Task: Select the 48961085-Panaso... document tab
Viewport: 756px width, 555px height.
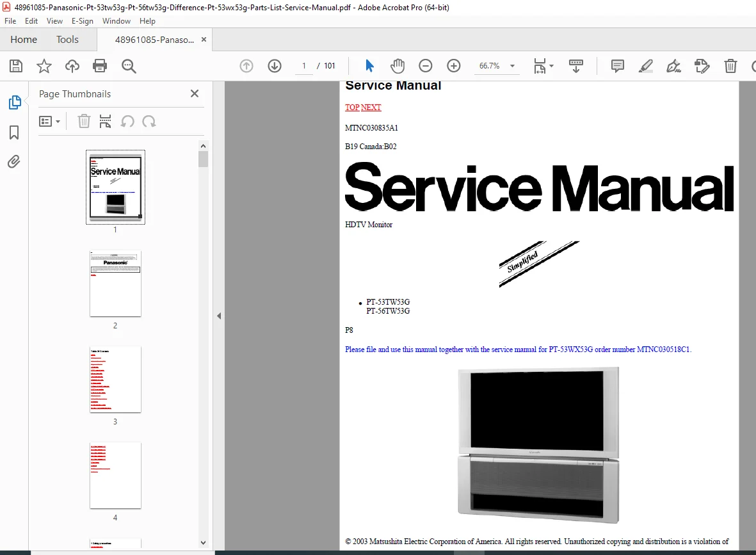Action: (x=154, y=40)
